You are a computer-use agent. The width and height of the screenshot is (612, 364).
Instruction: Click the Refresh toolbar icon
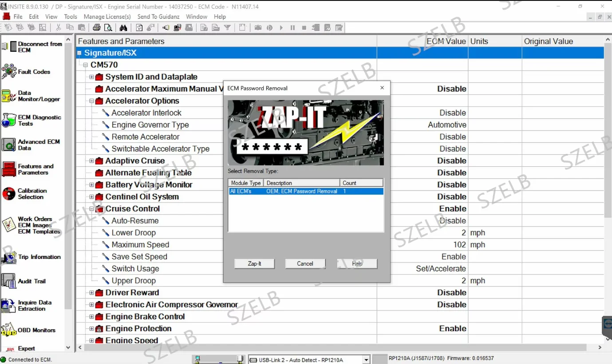(x=139, y=27)
